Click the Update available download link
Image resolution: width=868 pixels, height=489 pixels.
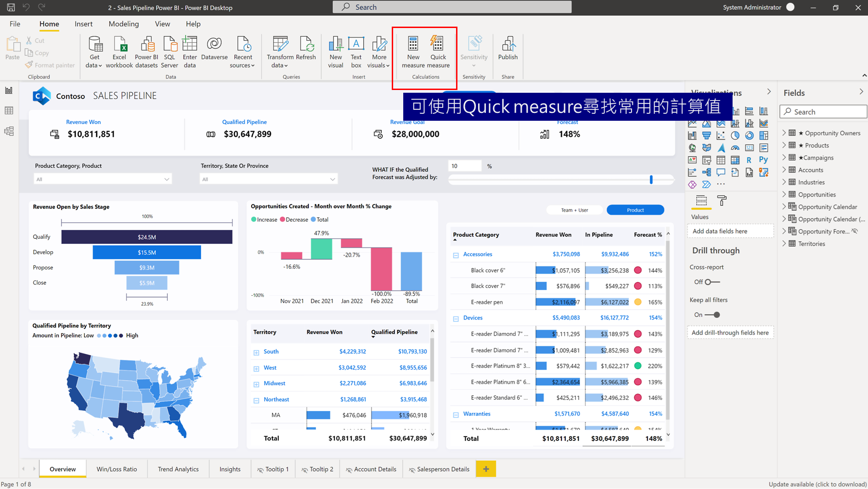coord(817,484)
